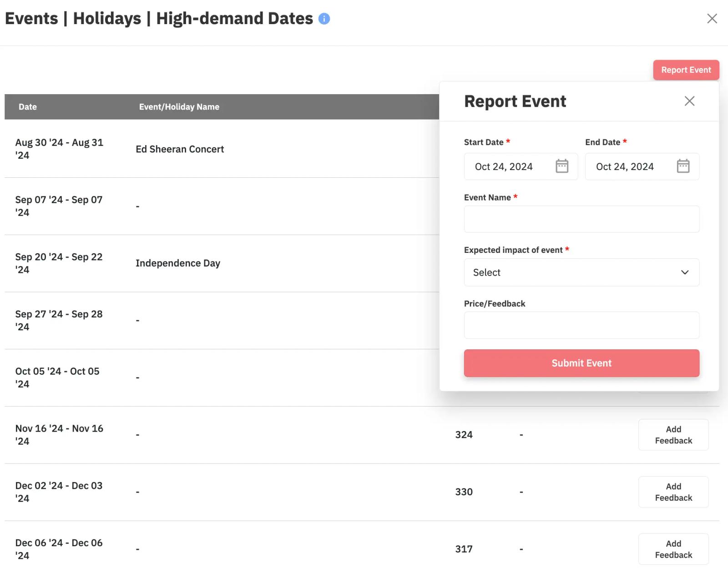
Task: Click the Aug 30 '24 - Aug 31 '24 date
Action: pyautogui.click(x=59, y=149)
